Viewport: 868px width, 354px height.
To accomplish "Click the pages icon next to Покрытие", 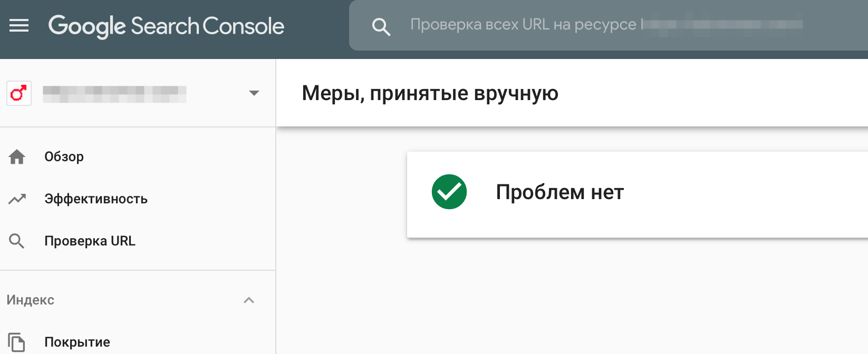I will tap(17, 342).
